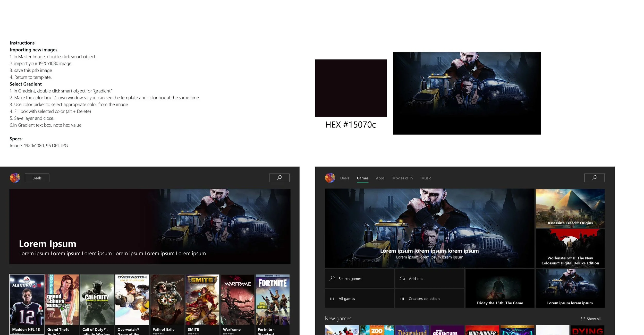Viewport: 644px width, 335px height.
Task: Open Search games tile
Action: [x=359, y=278]
